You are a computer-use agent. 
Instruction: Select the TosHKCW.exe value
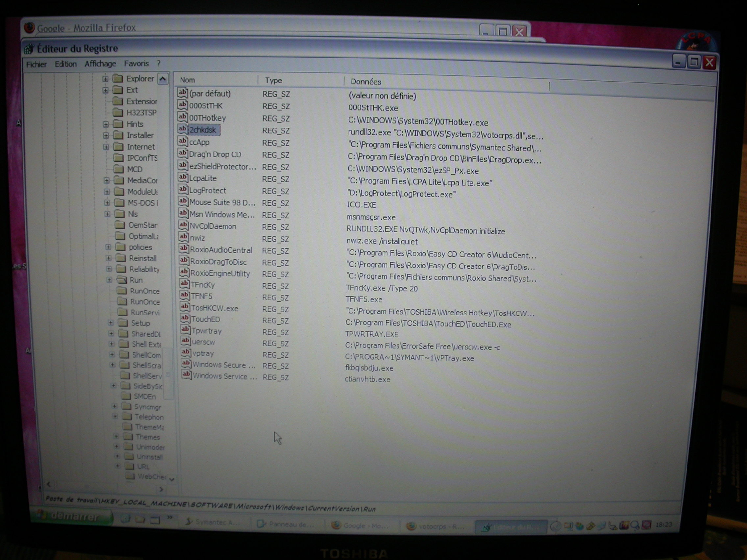click(x=215, y=308)
